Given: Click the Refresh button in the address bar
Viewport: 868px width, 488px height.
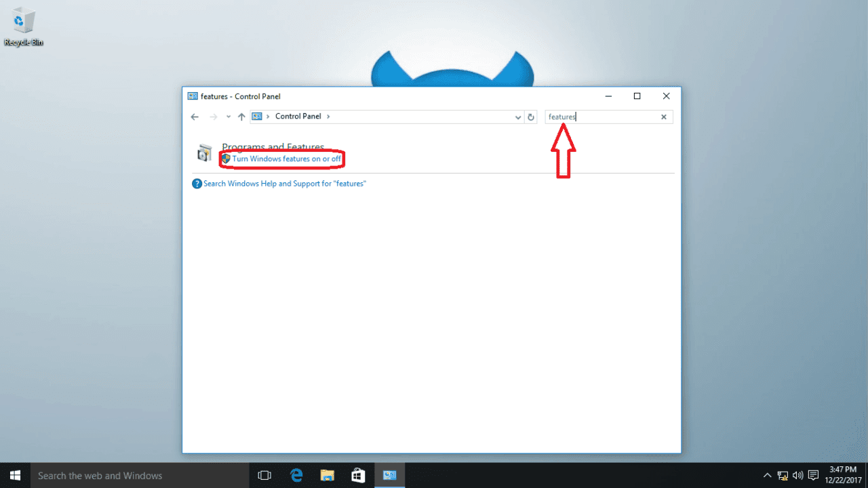Looking at the screenshot, I should 531,117.
